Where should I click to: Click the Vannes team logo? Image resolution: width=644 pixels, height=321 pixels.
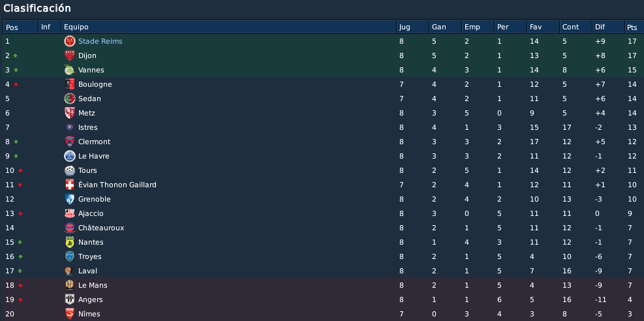pos(69,70)
